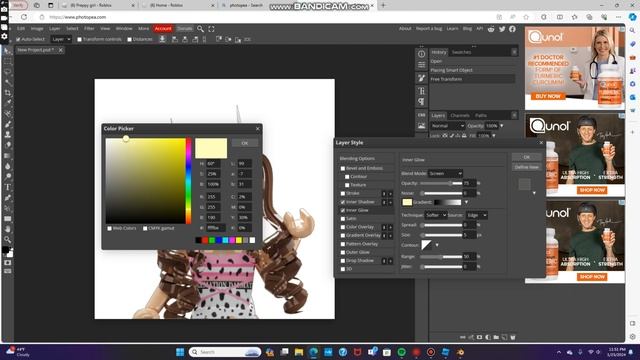Click the rainbow hue slider strip
Screen dimensions: 640x360
(189, 181)
